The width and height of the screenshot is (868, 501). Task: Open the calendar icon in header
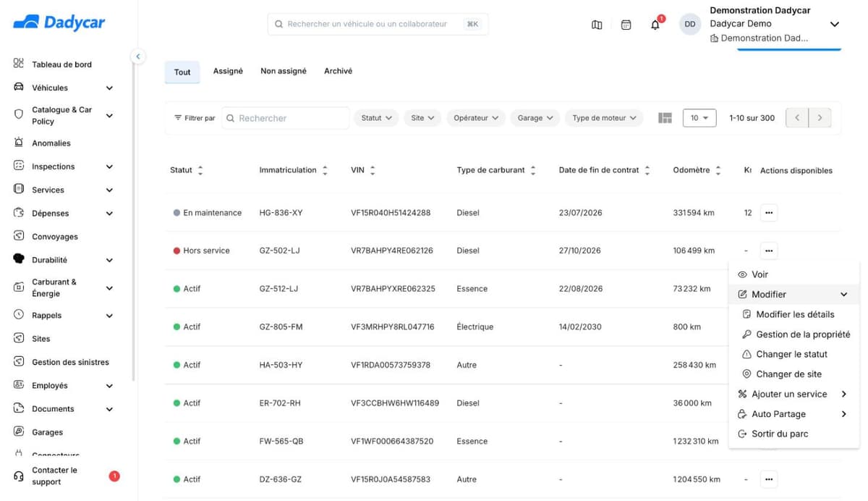(626, 25)
